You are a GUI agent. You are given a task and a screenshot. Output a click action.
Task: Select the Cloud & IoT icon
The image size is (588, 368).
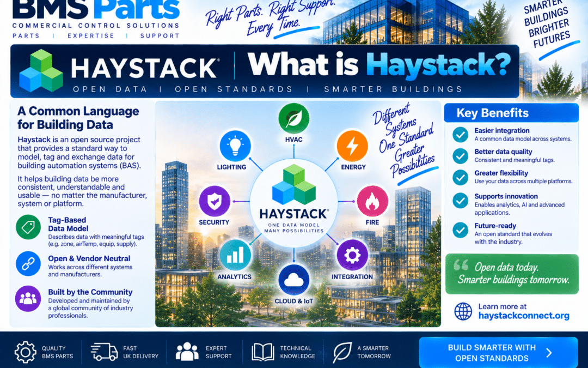click(293, 280)
